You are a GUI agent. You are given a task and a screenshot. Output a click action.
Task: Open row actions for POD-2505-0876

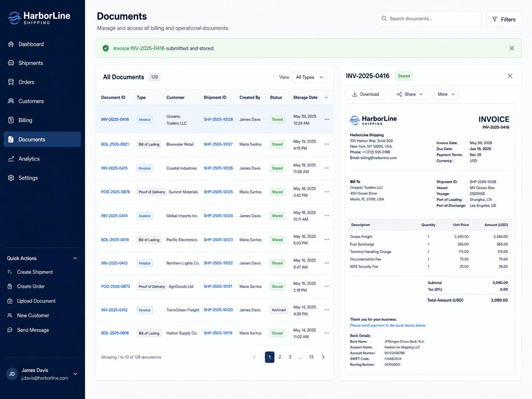(327, 192)
